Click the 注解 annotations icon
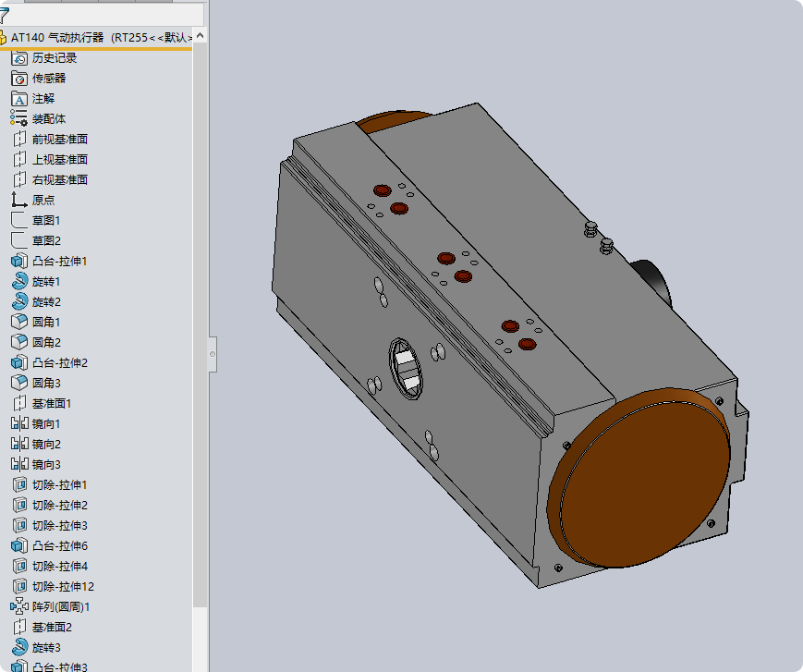Image resolution: width=803 pixels, height=672 pixels. tap(19, 98)
